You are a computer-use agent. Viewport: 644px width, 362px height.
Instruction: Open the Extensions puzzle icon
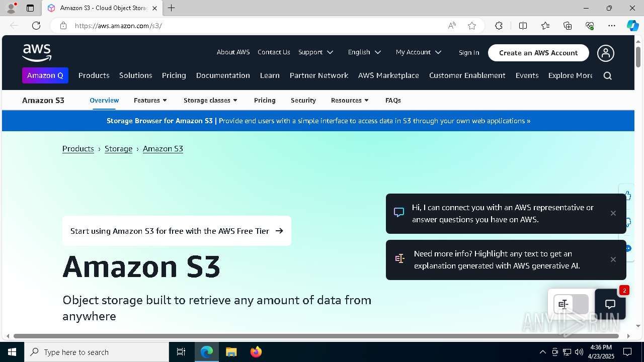click(x=499, y=26)
